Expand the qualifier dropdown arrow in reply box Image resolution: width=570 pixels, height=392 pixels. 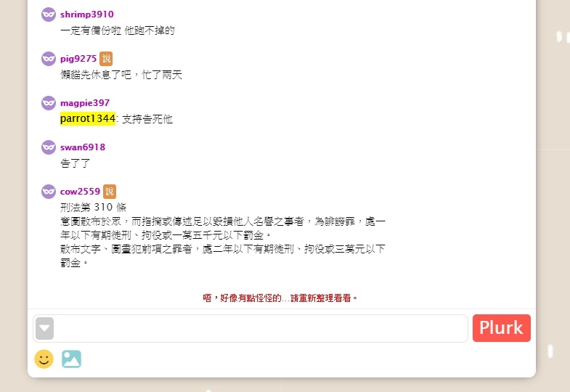45,328
